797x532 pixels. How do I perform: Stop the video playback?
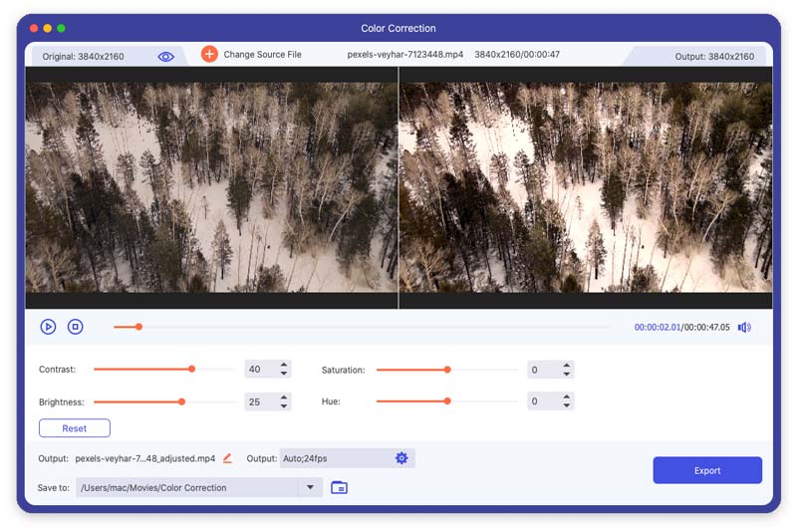coord(76,327)
